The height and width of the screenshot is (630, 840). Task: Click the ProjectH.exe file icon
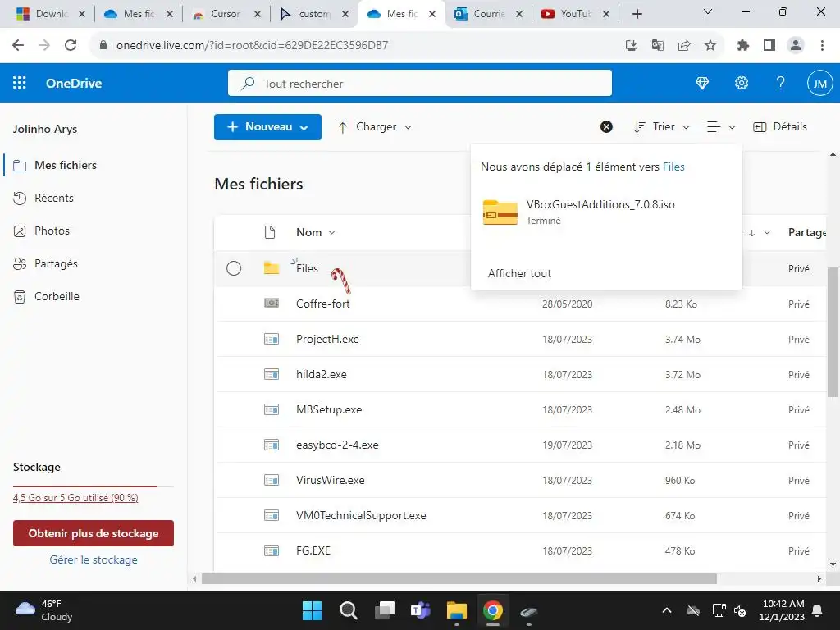click(272, 339)
